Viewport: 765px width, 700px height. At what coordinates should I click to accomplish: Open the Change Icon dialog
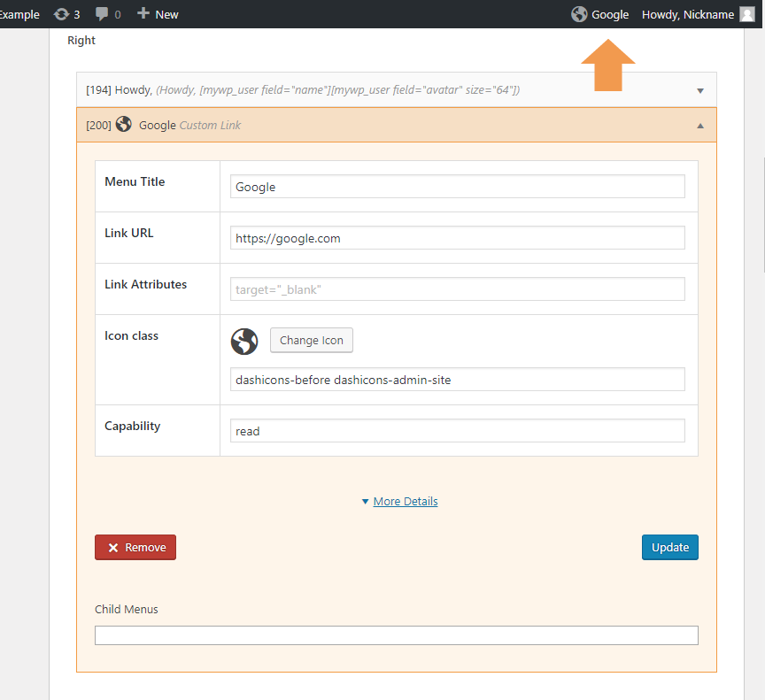click(x=311, y=340)
